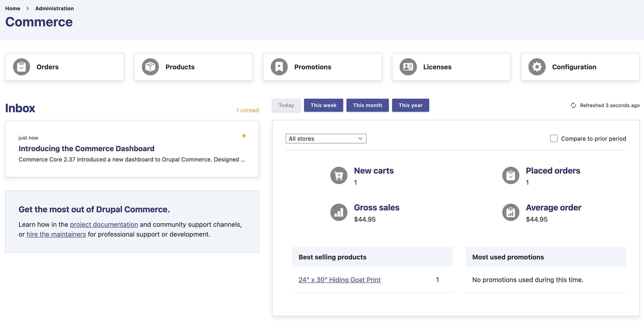Enable Compare to prior period checkbox
This screenshot has height=321, width=644.
point(554,139)
